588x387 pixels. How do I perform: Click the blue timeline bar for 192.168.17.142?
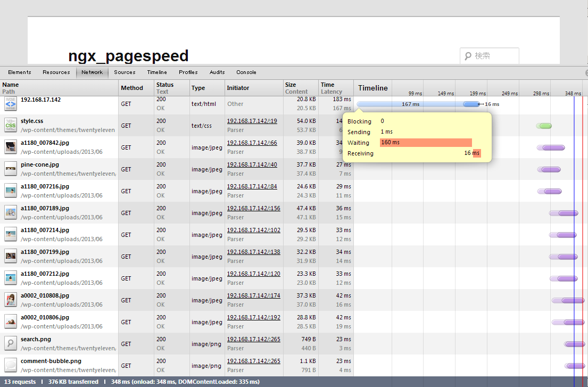418,104
